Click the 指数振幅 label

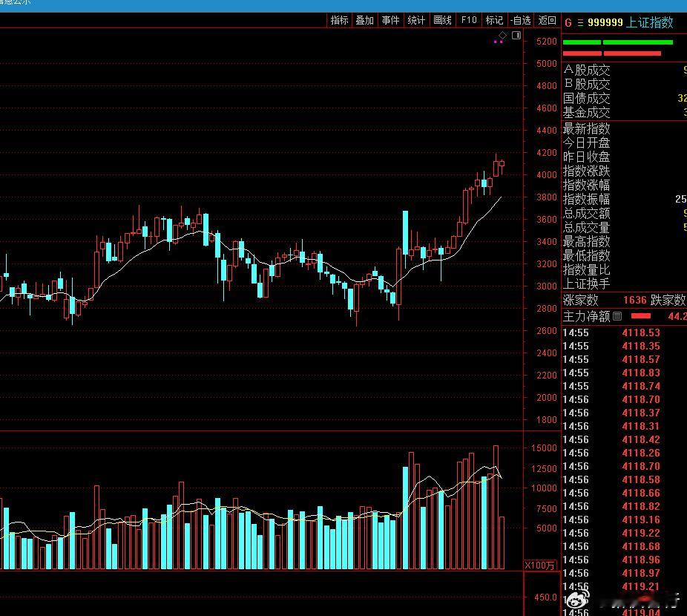point(586,199)
